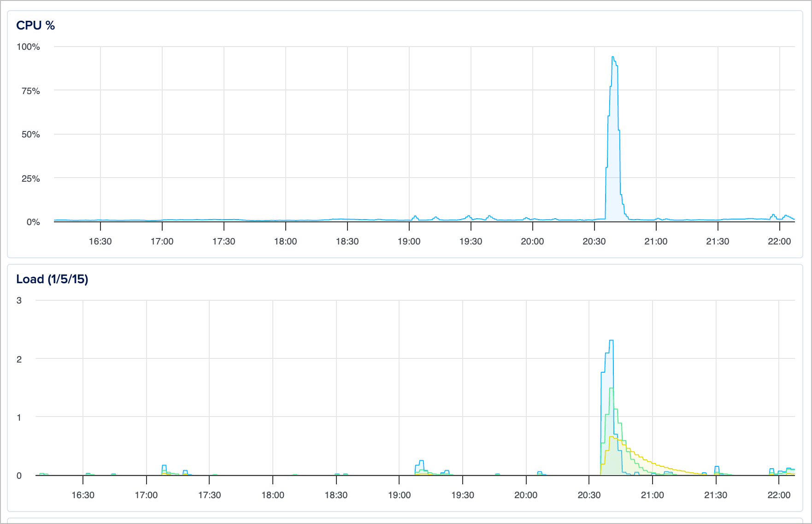Select the 18:00 label on Load chart
The width and height of the screenshot is (812, 524).
[x=273, y=495]
